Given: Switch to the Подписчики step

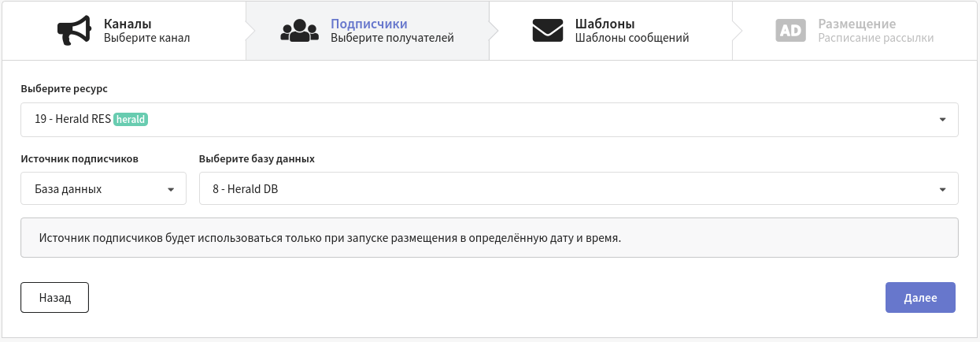Looking at the screenshot, I should tap(368, 31).
